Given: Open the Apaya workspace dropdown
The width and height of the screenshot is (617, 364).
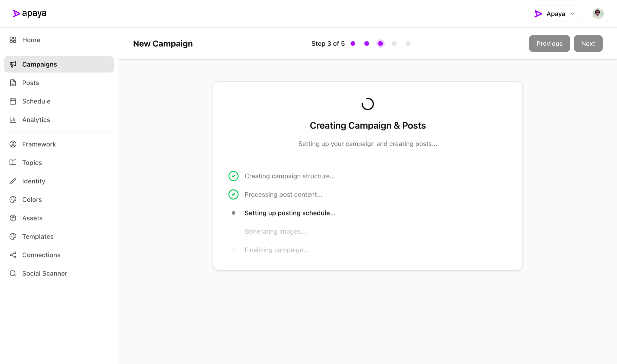Looking at the screenshot, I should 555,14.
